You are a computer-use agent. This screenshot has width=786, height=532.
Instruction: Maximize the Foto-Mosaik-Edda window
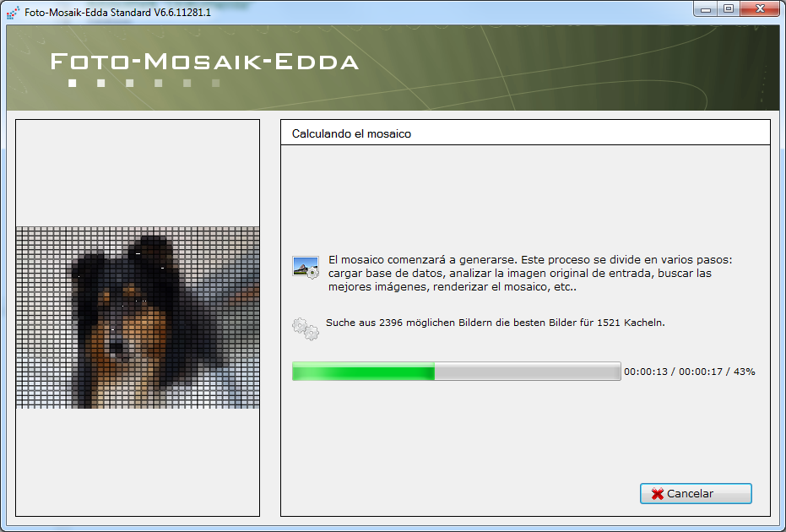[729, 9]
